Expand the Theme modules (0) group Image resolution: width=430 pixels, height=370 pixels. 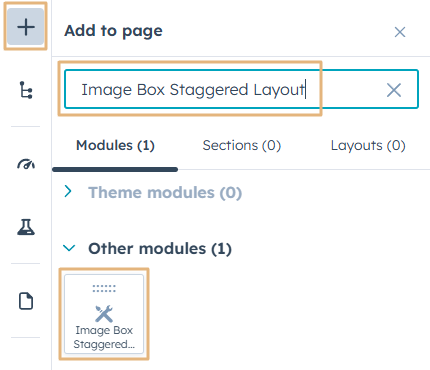pos(68,191)
